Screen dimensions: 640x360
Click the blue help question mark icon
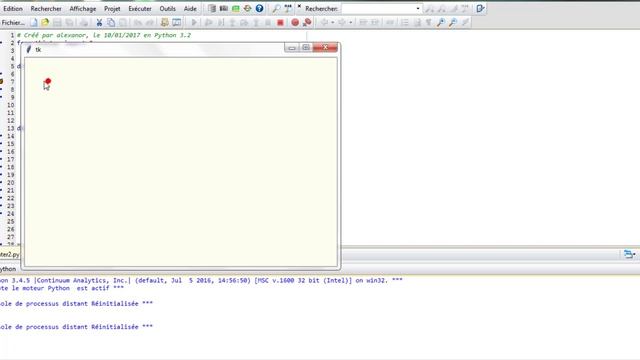[259, 8]
